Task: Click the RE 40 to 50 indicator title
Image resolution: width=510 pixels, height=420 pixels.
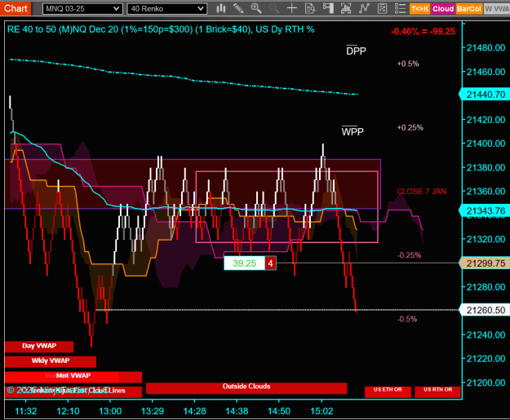Action: (161, 29)
